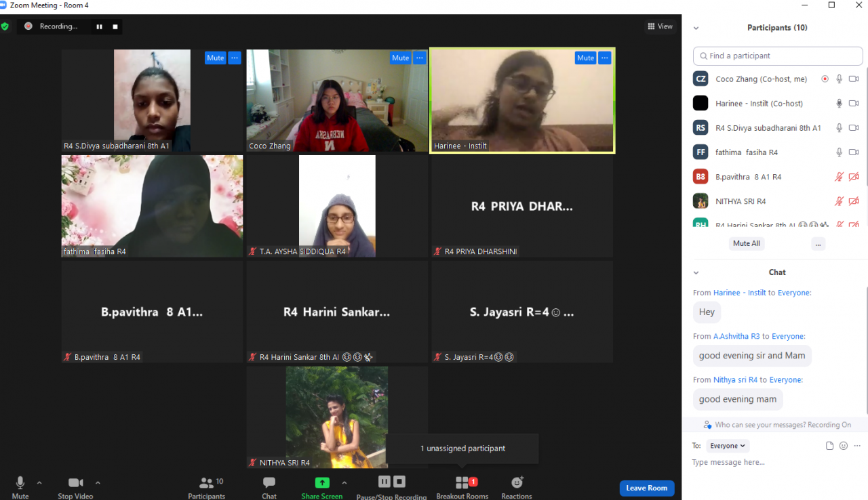Viewport: 868px width, 500px height.
Task: Collapse the Participants panel chevron
Action: (x=696, y=28)
